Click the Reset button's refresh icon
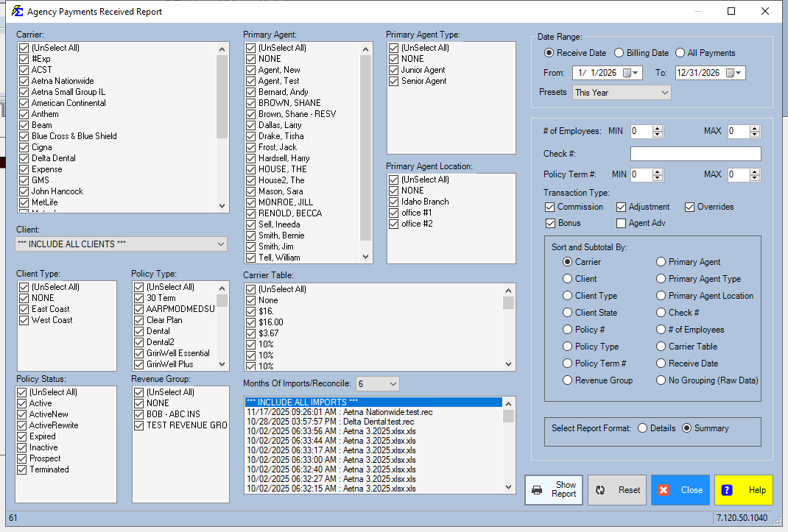The image size is (788, 532). [600, 490]
